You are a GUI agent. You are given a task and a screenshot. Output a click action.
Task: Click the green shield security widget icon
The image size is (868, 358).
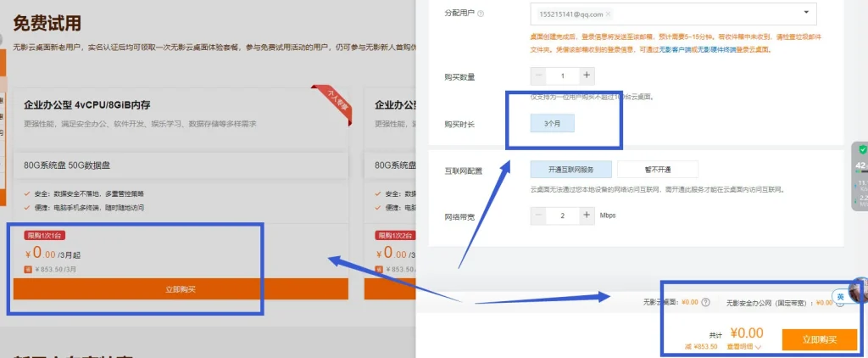[862, 149]
